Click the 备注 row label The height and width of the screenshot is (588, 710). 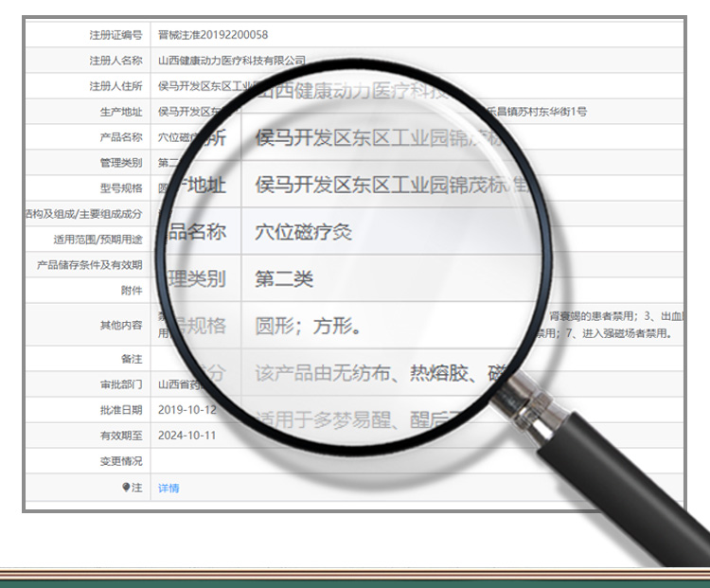pos(132,359)
